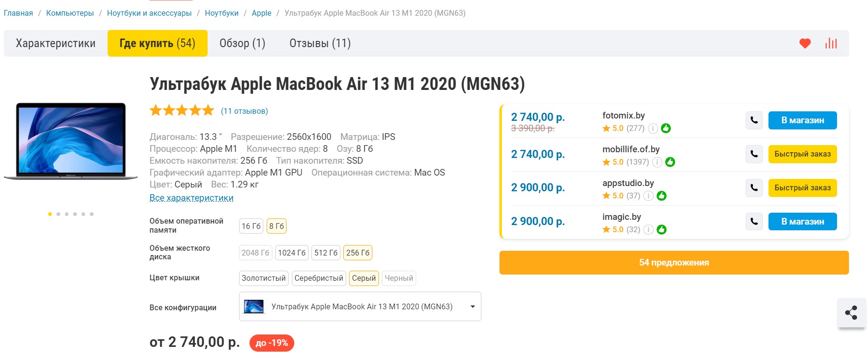Screen dimensions: 868x364
Task: Click Быстрый заказ for appstudio.by
Action: point(803,188)
